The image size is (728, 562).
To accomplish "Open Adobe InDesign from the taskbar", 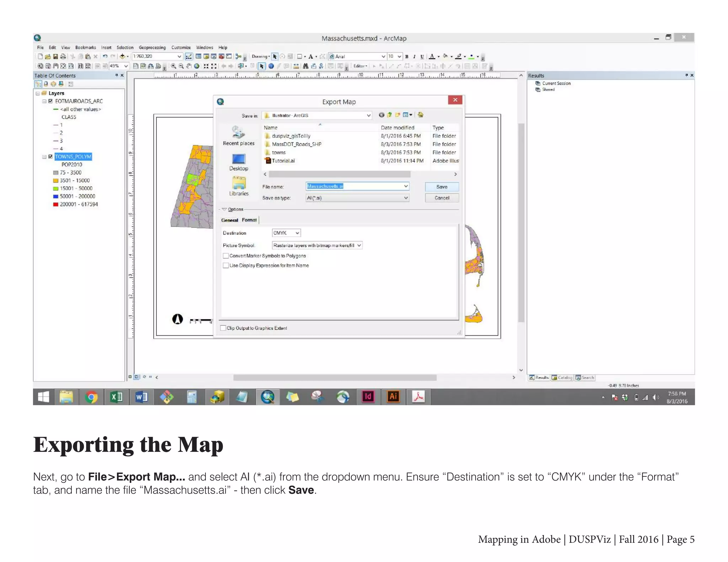I will (368, 396).
